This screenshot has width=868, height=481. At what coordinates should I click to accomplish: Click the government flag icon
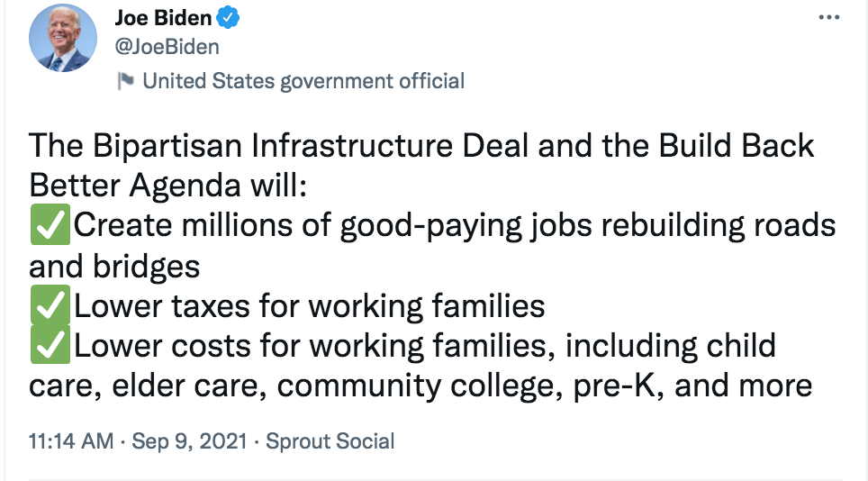pyautogui.click(x=126, y=81)
